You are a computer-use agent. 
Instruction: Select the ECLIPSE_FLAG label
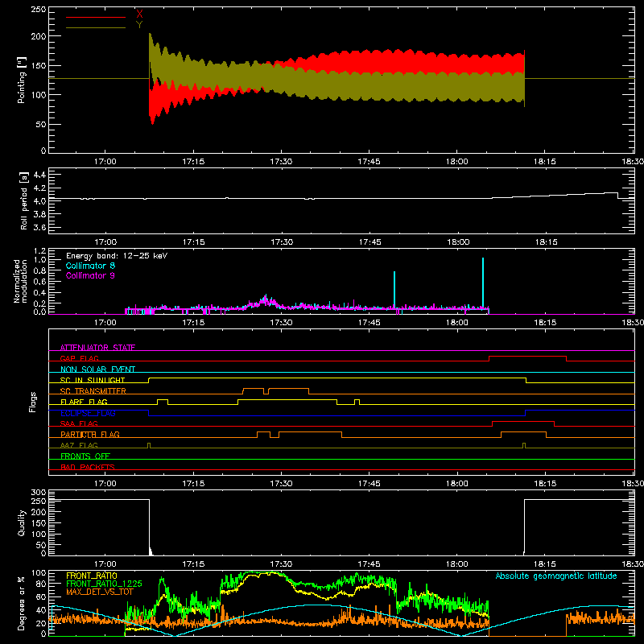coord(88,413)
